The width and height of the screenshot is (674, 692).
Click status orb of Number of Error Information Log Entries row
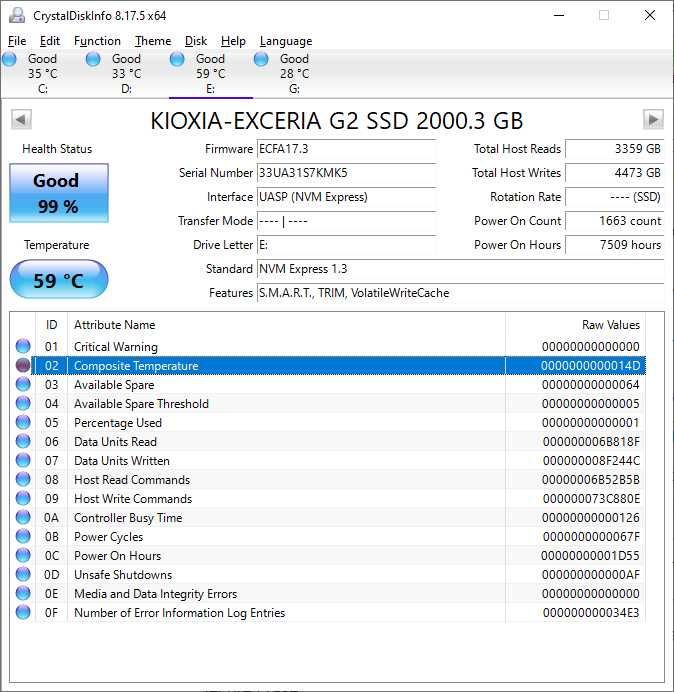pos(23,612)
